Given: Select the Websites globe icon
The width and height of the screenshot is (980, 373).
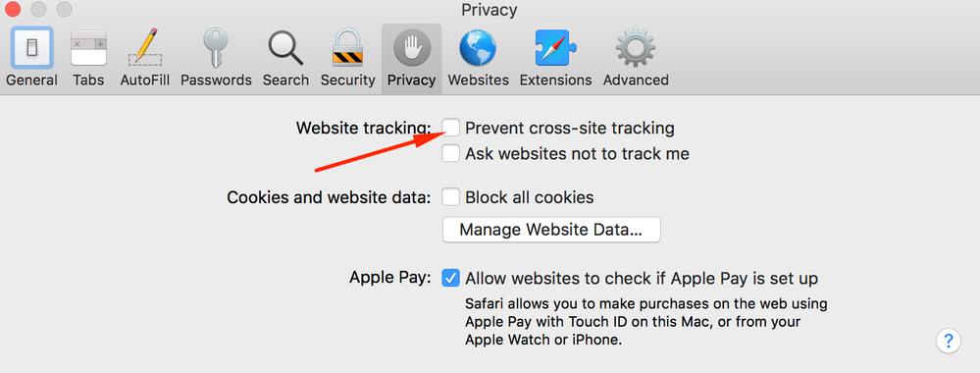Looking at the screenshot, I should [x=478, y=57].
